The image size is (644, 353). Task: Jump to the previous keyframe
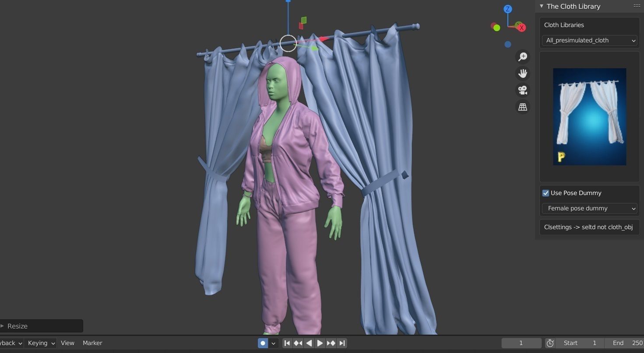pyautogui.click(x=298, y=343)
